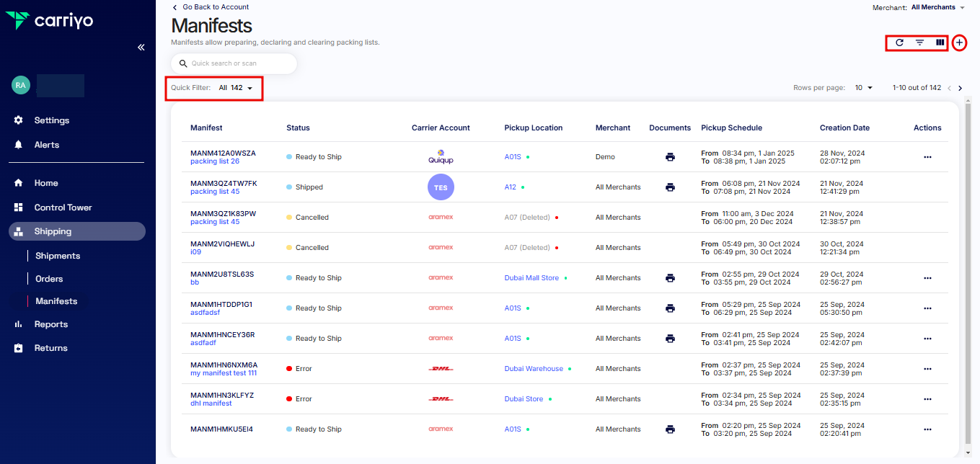The image size is (980, 464).
Task: Open the A12 pickup location link
Action: click(x=511, y=187)
